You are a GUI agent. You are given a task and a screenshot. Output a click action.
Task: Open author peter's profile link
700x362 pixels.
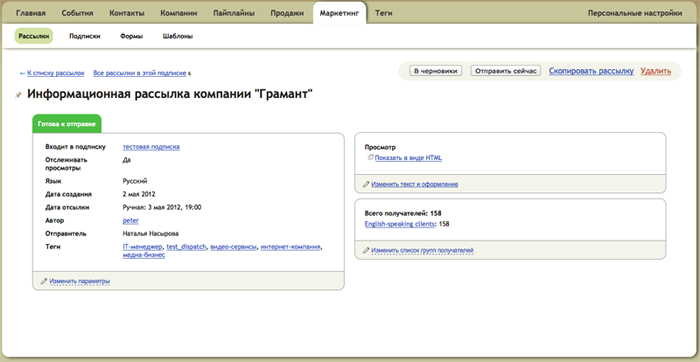[131, 220]
